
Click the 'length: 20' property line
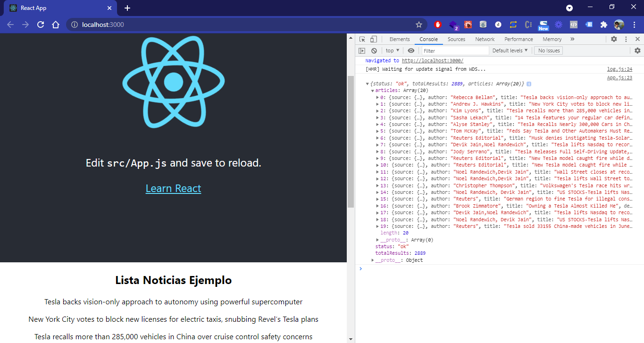[x=394, y=233]
